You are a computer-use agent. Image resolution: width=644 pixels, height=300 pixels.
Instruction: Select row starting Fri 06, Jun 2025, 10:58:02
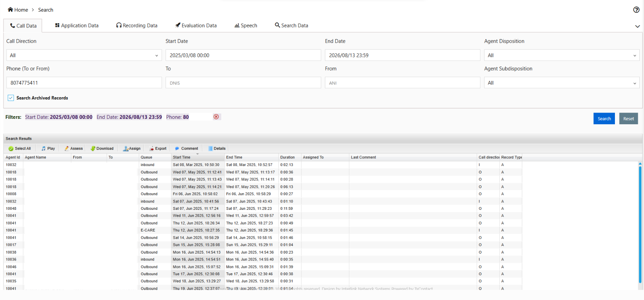(263, 194)
